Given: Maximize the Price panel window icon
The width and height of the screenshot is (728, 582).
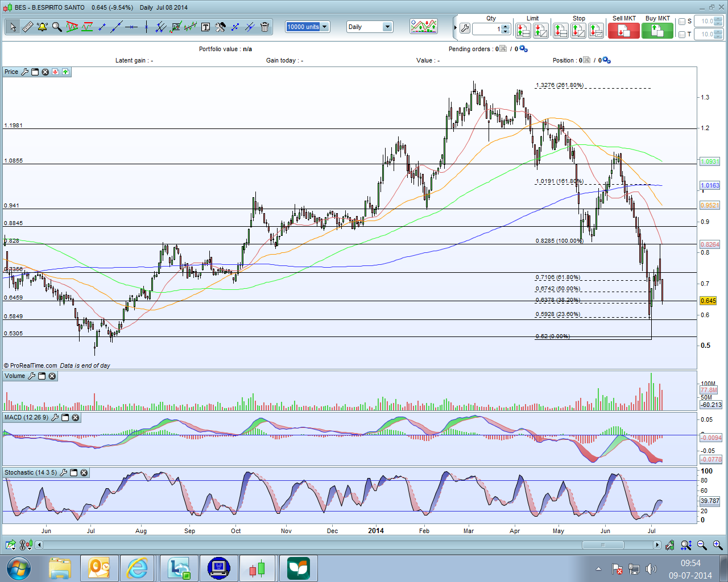Looking at the screenshot, I should pyautogui.click(x=35, y=72).
